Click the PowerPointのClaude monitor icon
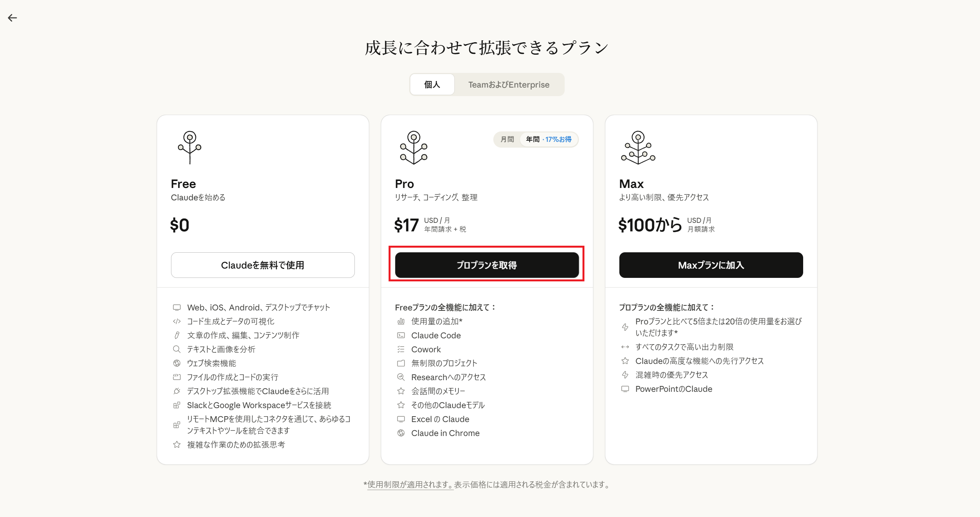This screenshot has height=517, width=980. click(625, 389)
